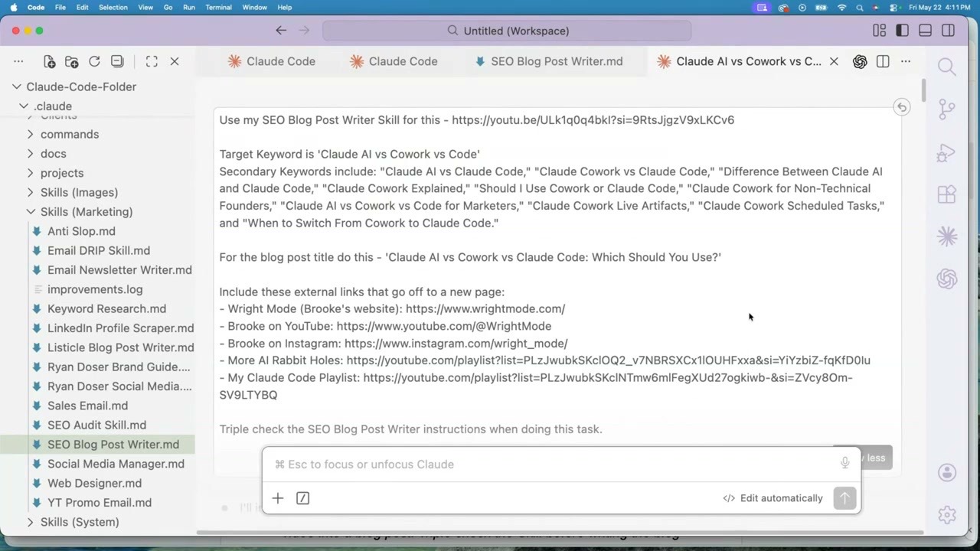This screenshot has height=551, width=980.
Task: Go back with the navigation arrow
Action: pyautogui.click(x=281, y=31)
